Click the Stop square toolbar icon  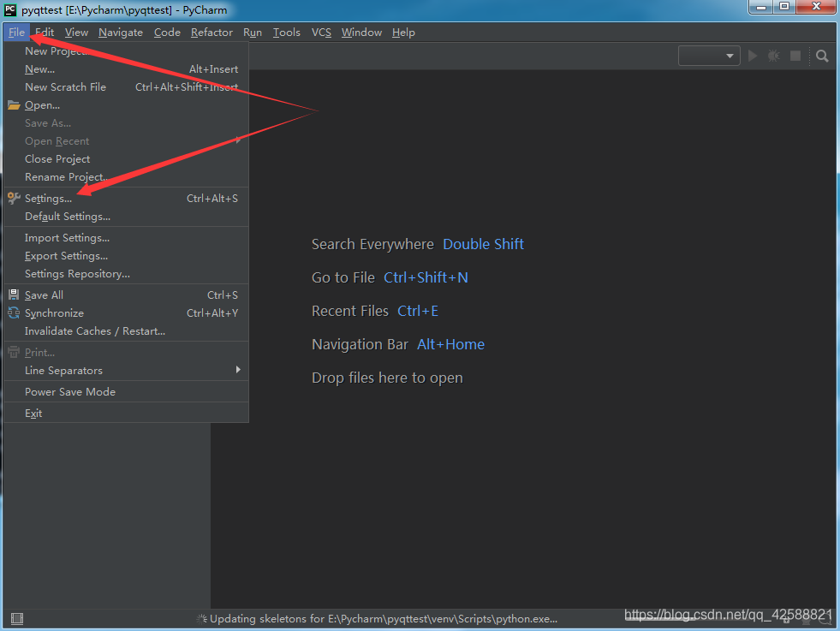(x=795, y=56)
